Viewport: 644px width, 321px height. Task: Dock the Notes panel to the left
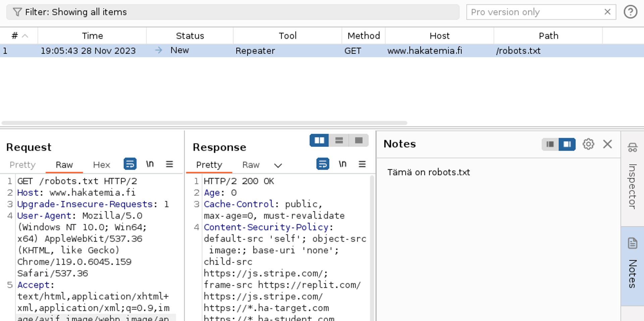tap(550, 144)
